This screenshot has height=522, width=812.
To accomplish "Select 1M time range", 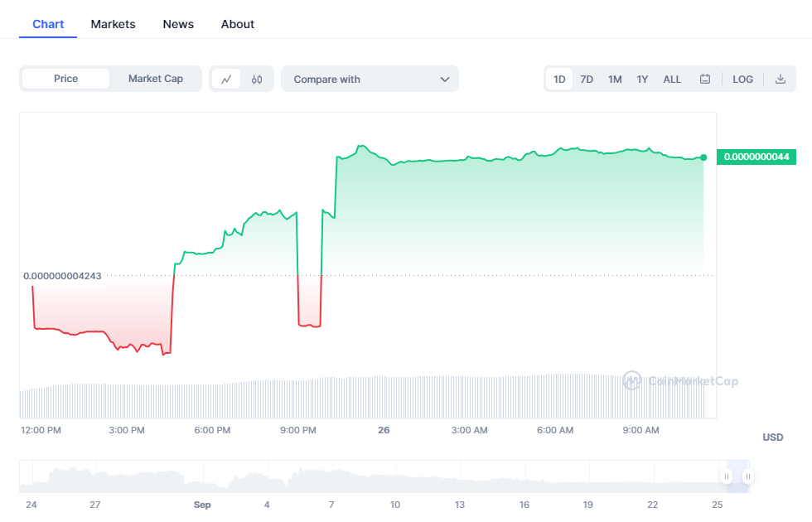I will pos(615,80).
